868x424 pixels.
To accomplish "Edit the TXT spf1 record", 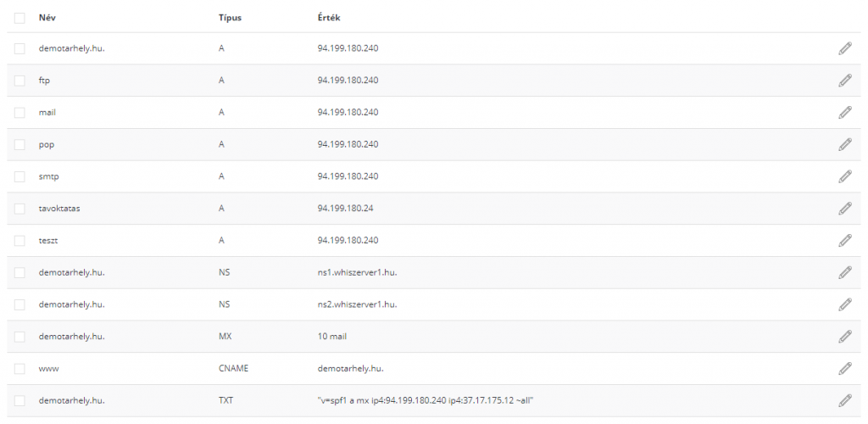I will (844, 400).
